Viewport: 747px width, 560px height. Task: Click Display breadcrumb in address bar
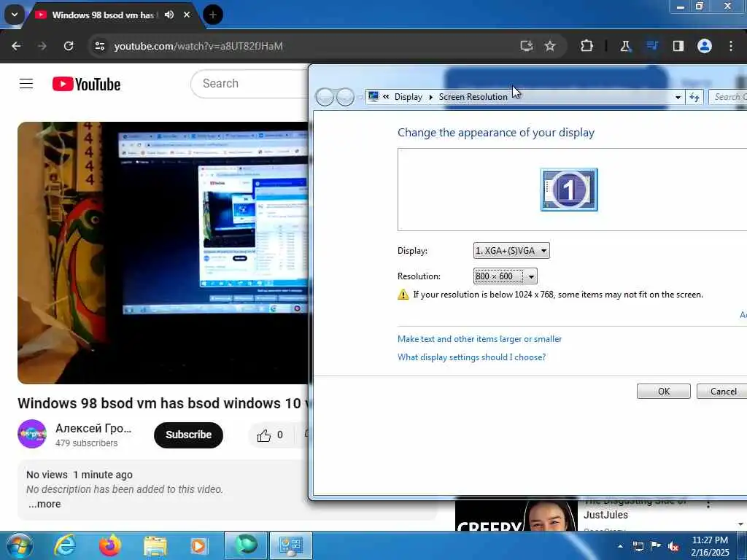pyautogui.click(x=409, y=97)
